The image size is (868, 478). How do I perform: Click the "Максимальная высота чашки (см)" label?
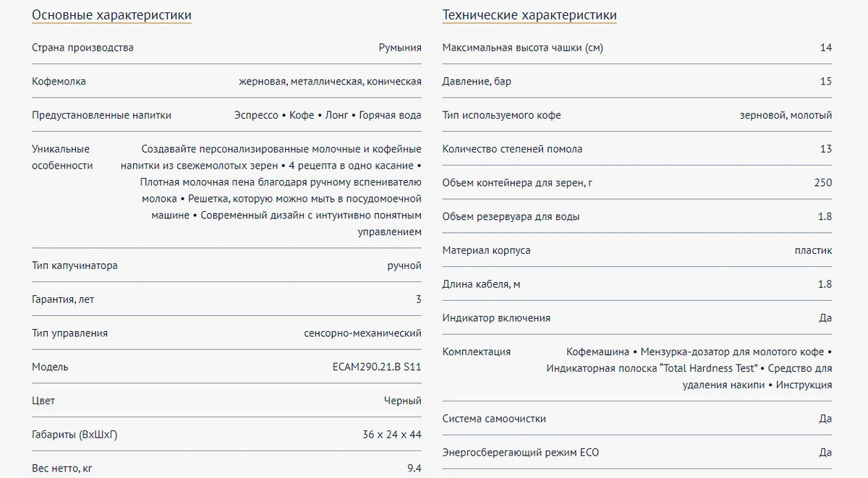pos(522,48)
